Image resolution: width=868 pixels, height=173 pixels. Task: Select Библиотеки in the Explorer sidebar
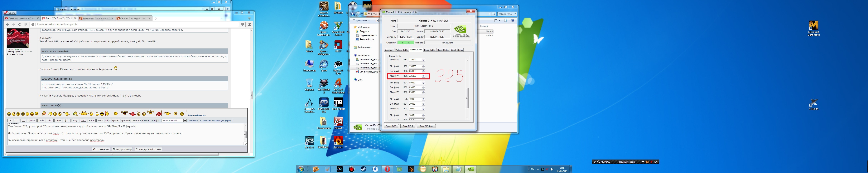362,47
